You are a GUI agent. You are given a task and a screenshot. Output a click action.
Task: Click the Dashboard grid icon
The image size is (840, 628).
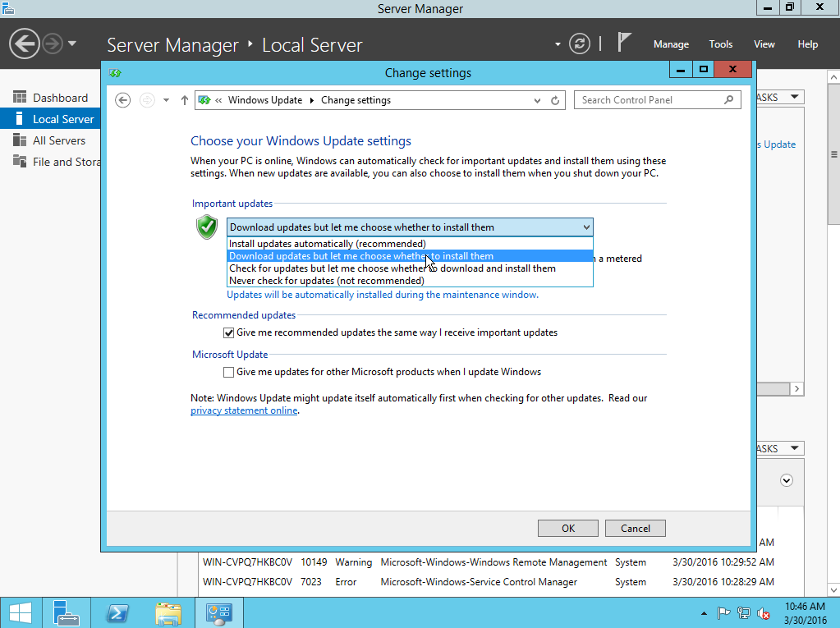coord(20,97)
